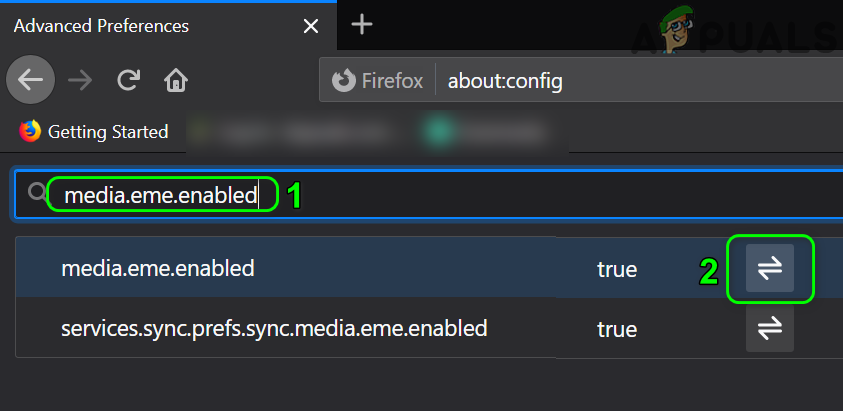Image resolution: width=843 pixels, height=411 pixels.
Task: Go back with the Back arrow button
Action: point(31,80)
